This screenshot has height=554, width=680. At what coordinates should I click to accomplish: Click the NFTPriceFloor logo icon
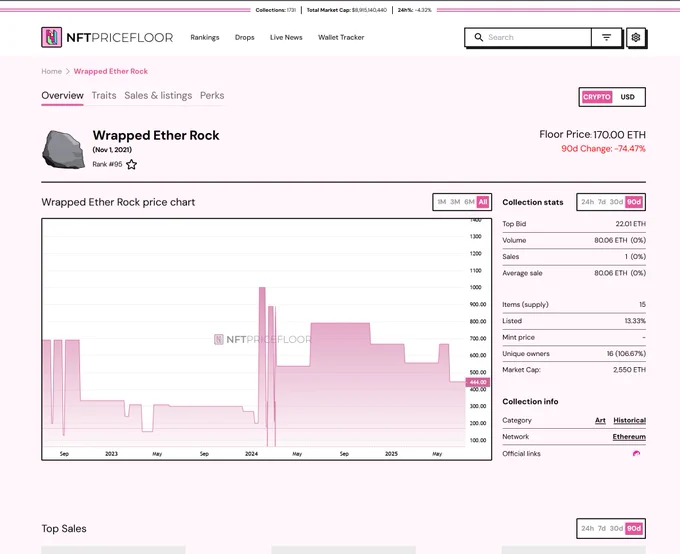click(51, 37)
